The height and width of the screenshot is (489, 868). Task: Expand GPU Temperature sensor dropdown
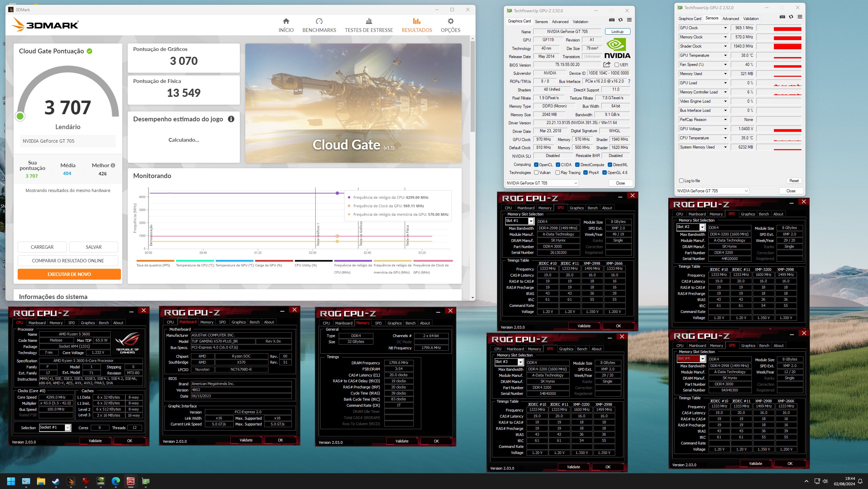(725, 55)
